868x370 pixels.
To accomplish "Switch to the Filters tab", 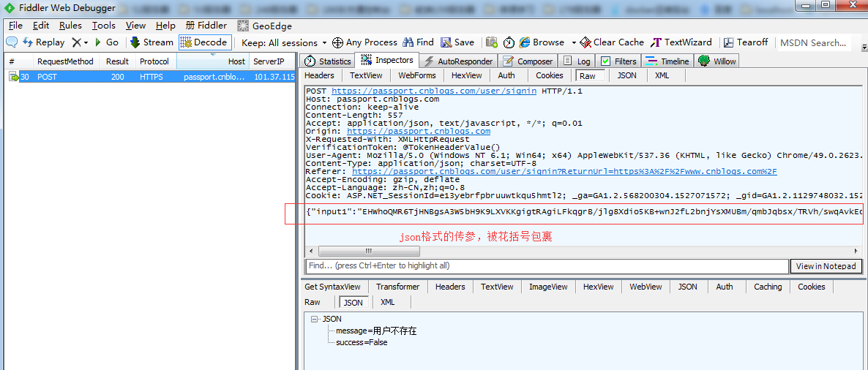I will tap(619, 61).
